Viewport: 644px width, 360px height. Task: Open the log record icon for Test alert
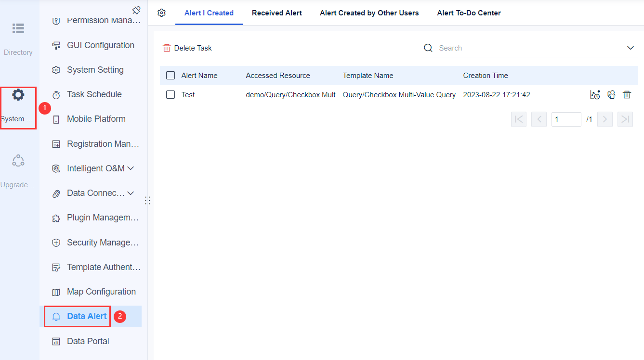(611, 94)
